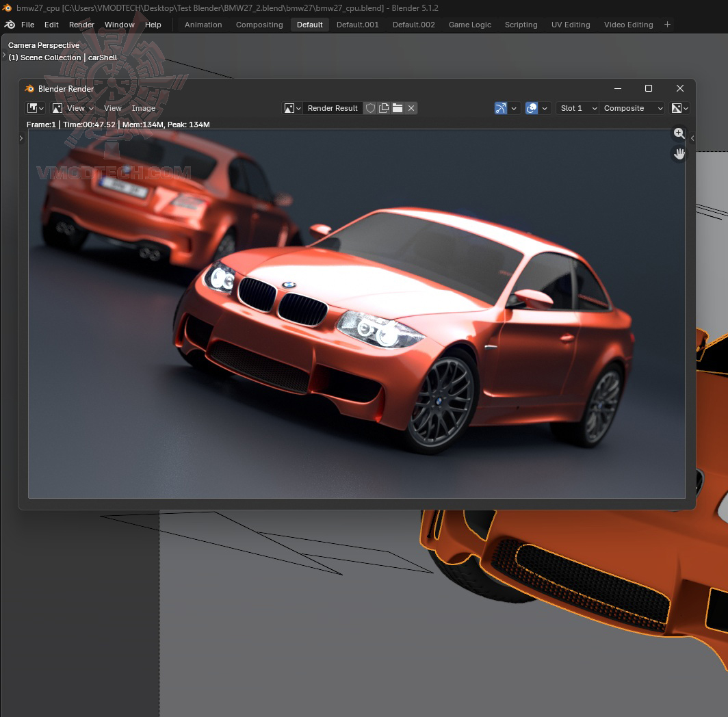Switch to the Default.001 workspace tab
728x717 pixels.
[x=357, y=25]
